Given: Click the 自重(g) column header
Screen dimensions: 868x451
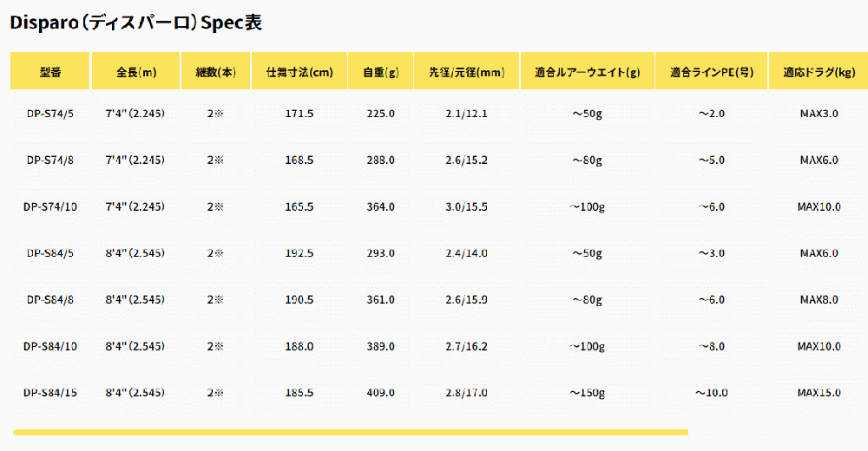Looking at the screenshot, I should coord(380,71).
